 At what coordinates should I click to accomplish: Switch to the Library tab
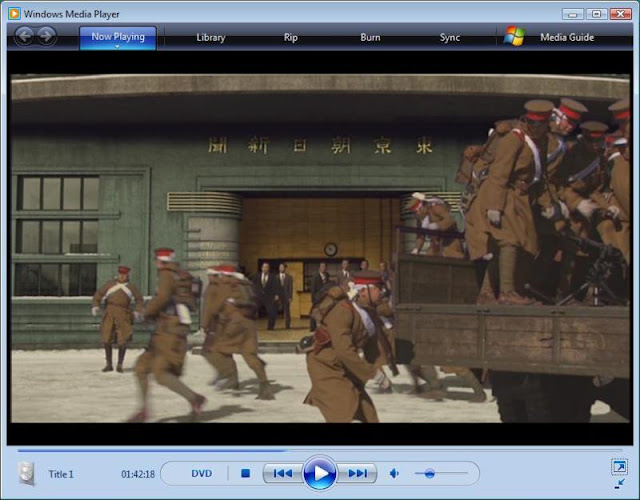(x=211, y=38)
